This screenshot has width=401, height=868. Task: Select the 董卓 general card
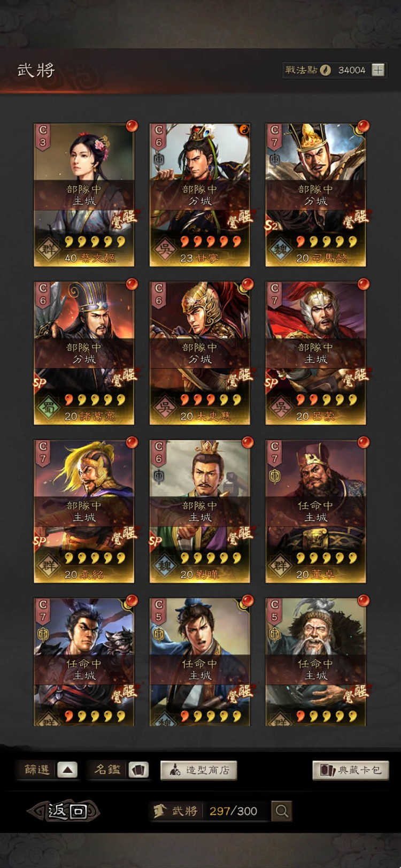click(315, 511)
